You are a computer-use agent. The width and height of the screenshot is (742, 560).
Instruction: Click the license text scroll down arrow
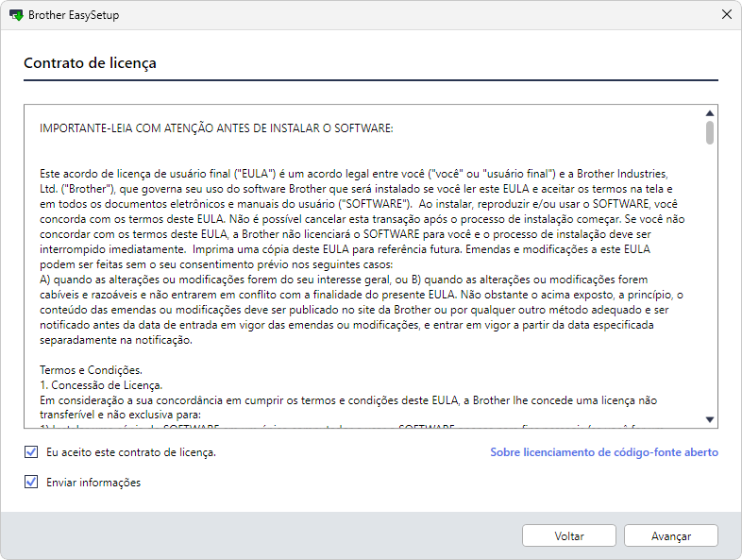tap(709, 419)
